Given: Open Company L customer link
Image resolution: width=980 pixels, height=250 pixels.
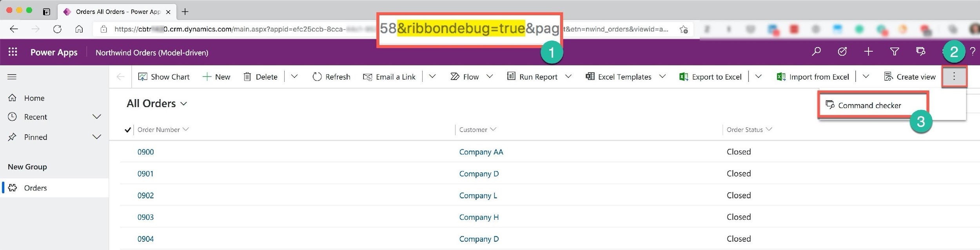Looking at the screenshot, I should [x=478, y=195].
